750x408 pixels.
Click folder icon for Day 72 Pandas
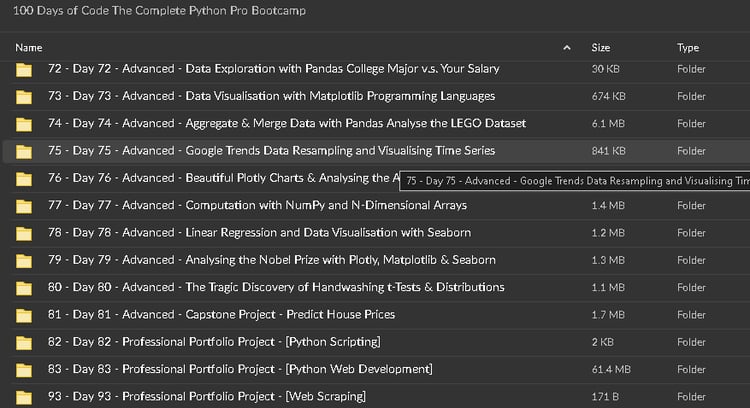pos(24,69)
